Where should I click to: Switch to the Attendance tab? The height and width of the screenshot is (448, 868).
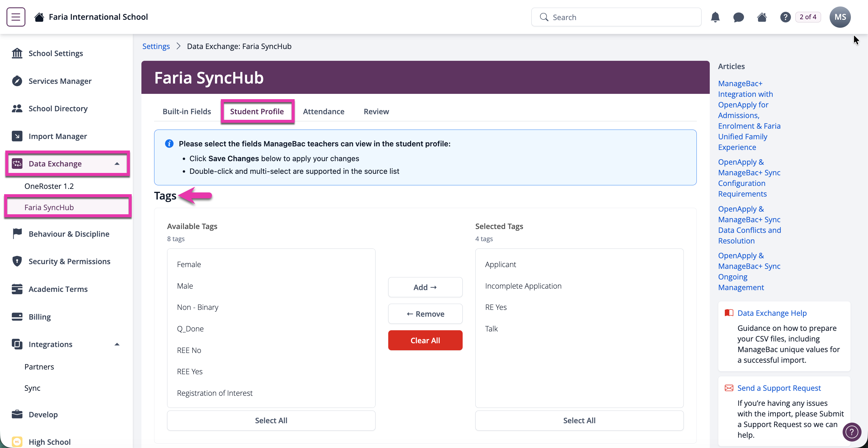point(324,112)
